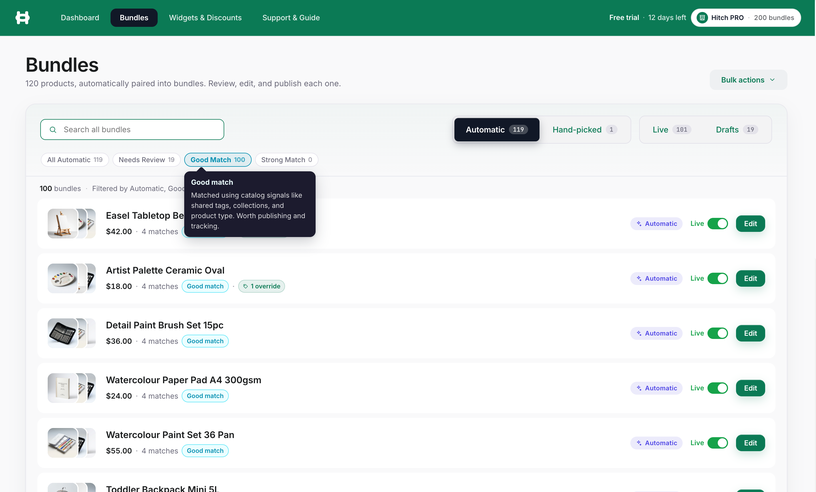The width and height of the screenshot is (816, 492).
Task: Filter by Drafts bundles
Action: pos(736,130)
